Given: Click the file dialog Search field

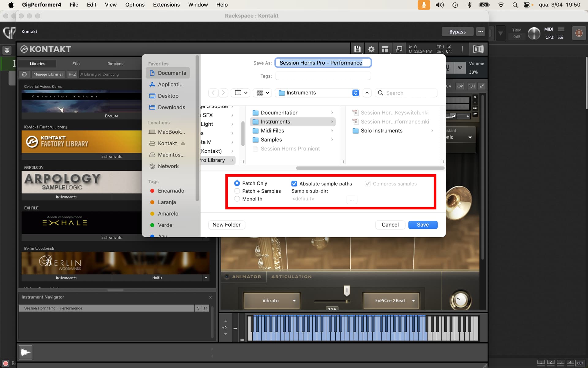Looking at the screenshot, I should [x=406, y=93].
